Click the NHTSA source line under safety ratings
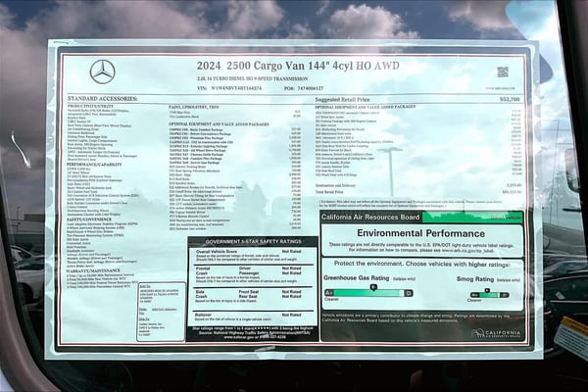 (x=254, y=333)
